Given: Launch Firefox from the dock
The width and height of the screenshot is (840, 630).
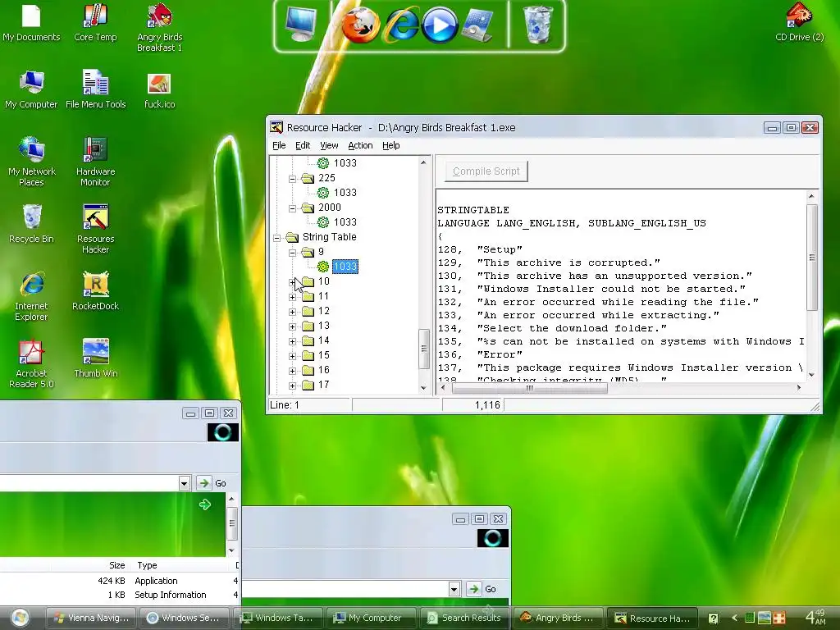Looking at the screenshot, I should (361, 25).
